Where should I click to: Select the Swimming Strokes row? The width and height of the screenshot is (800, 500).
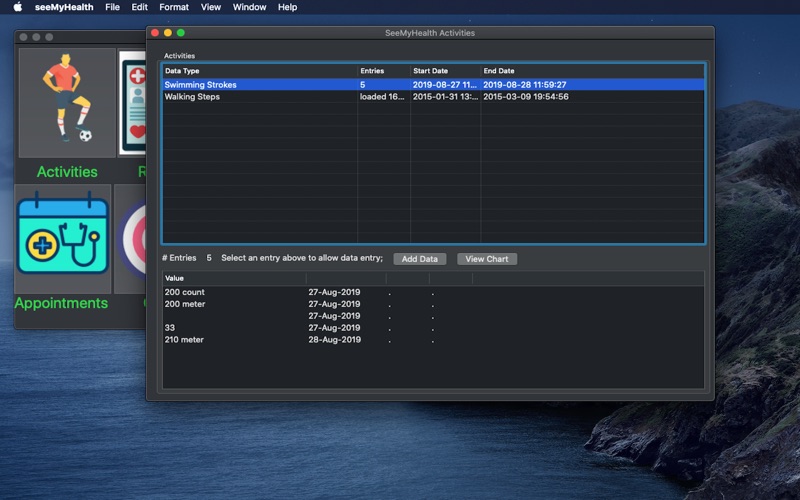pyautogui.click(x=433, y=85)
